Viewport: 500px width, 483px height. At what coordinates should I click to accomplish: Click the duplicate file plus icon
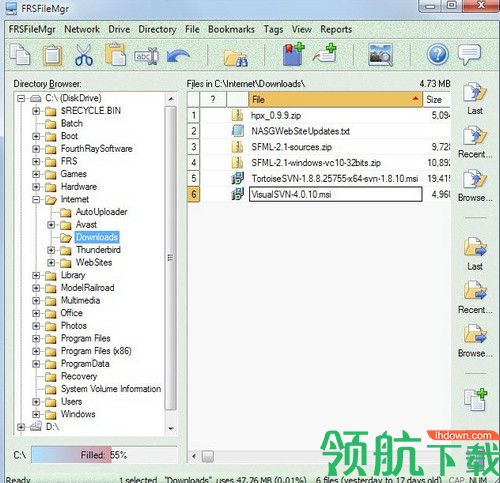point(475,399)
